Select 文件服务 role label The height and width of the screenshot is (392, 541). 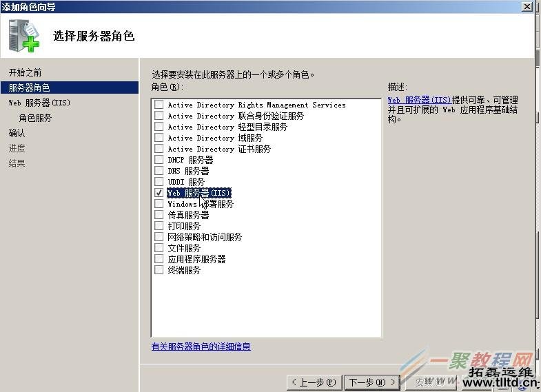[184, 248]
